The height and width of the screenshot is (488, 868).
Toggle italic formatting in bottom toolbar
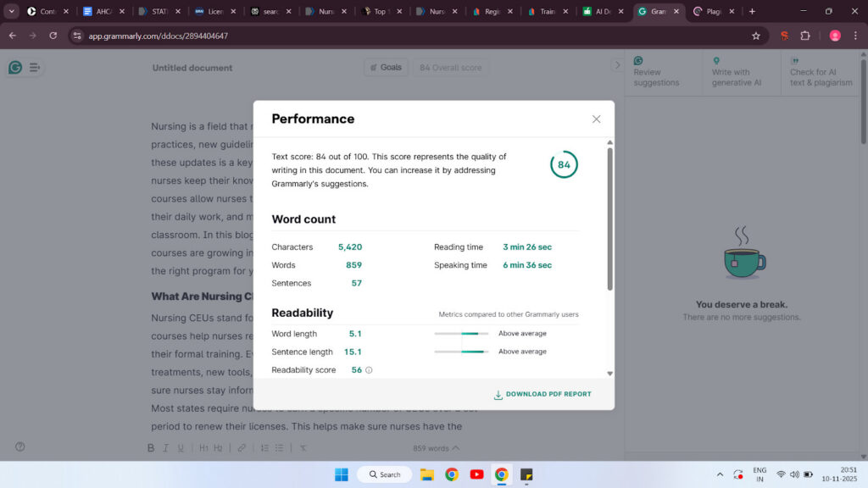pos(166,448)
